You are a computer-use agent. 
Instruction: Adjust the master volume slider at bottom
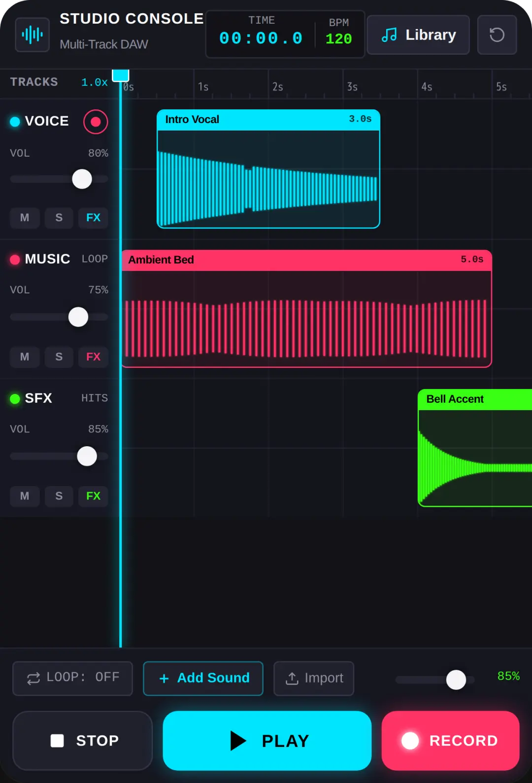[456, 680]
